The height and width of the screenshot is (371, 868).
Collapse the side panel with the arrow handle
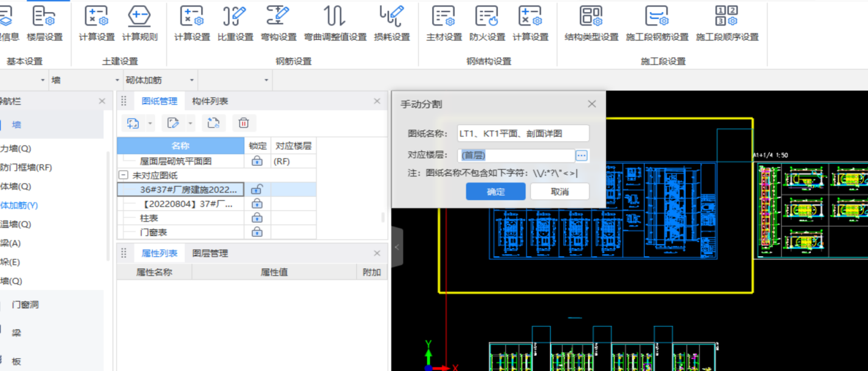tap(396, 247)
